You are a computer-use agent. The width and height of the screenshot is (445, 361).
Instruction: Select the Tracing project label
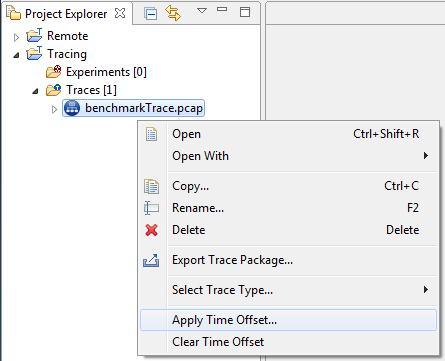pyautogui.click(x=67, y=54)
